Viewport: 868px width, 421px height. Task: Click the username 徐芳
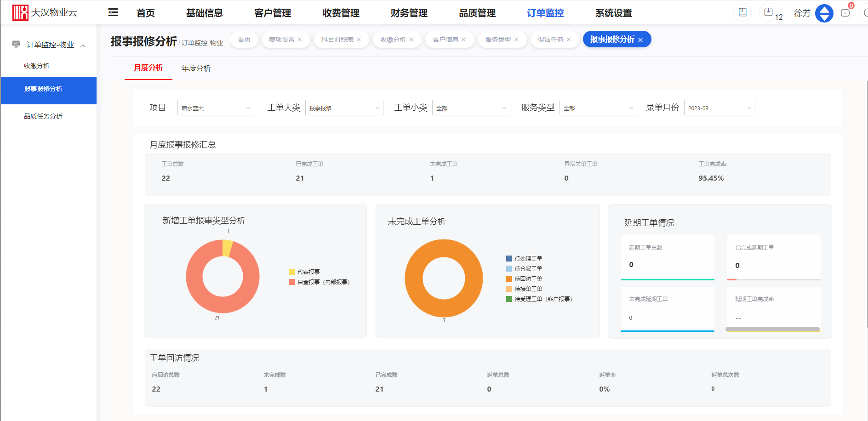pos(802,13)
